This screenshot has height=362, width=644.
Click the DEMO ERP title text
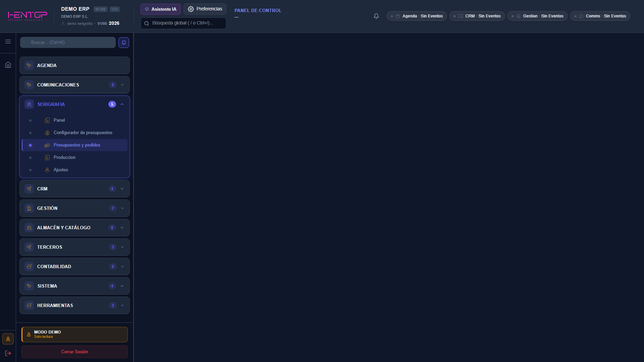75,9
